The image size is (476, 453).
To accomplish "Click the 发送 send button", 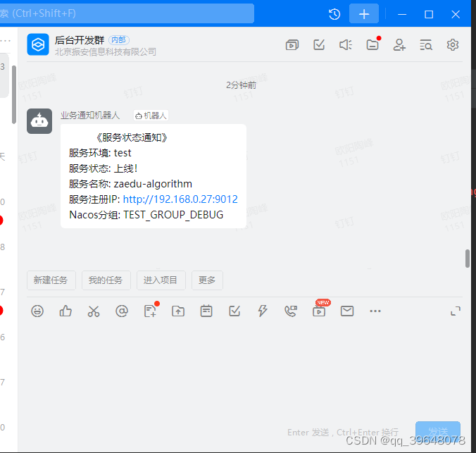I will [x=438, y=431].
